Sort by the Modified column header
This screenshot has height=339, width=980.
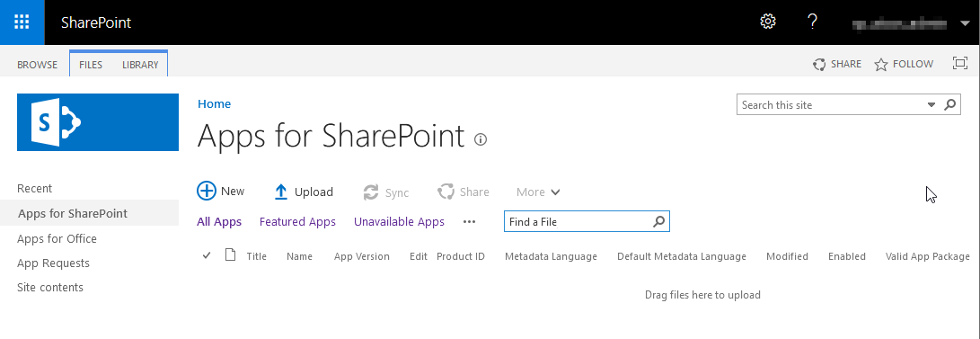tap(788, 256)
